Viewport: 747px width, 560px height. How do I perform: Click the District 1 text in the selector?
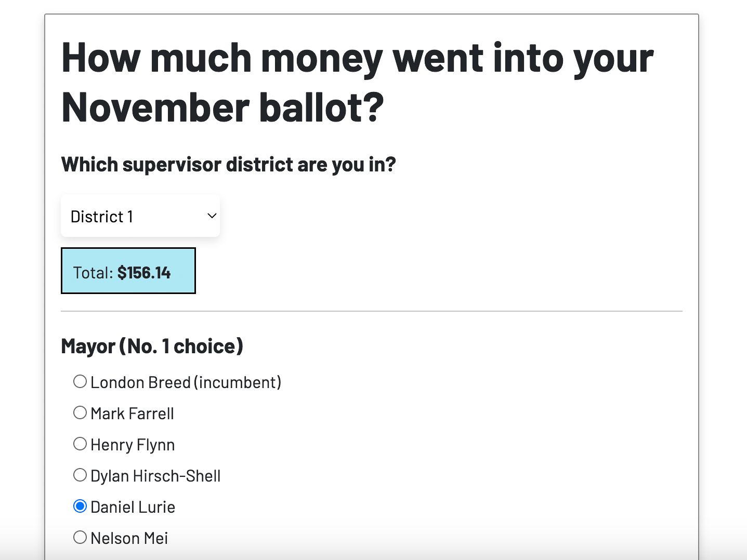(x=102, y=216)
